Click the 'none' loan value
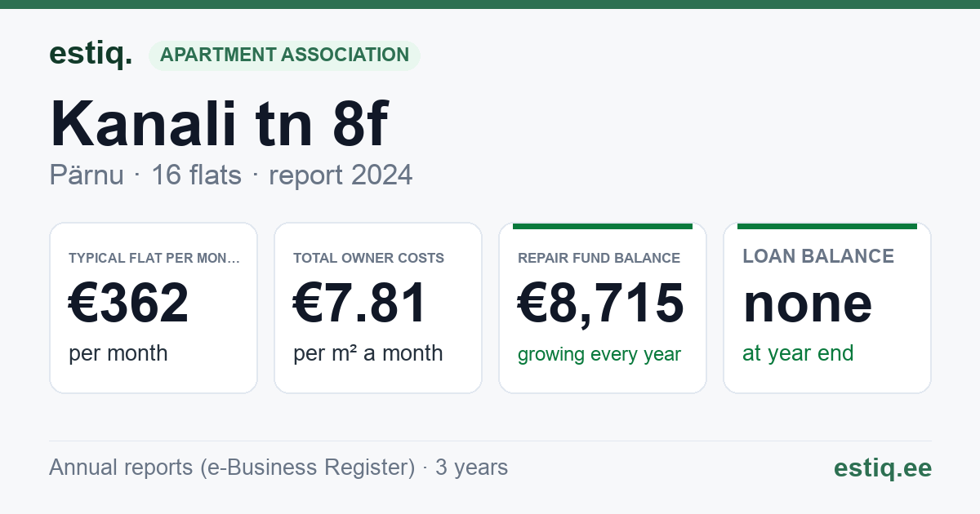The height and width of the screenshot is (514, 980). click(808, 303)
